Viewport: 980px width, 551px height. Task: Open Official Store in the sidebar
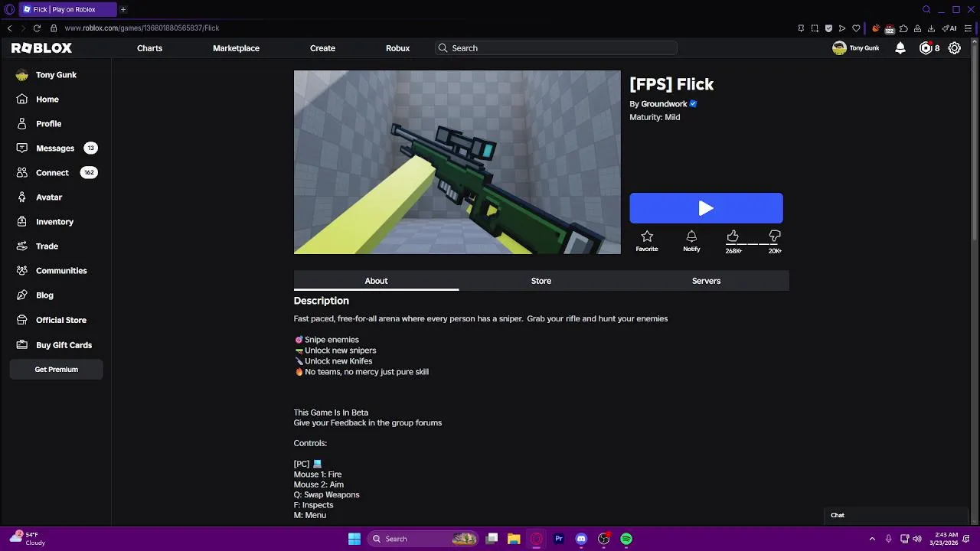point(61,320)
